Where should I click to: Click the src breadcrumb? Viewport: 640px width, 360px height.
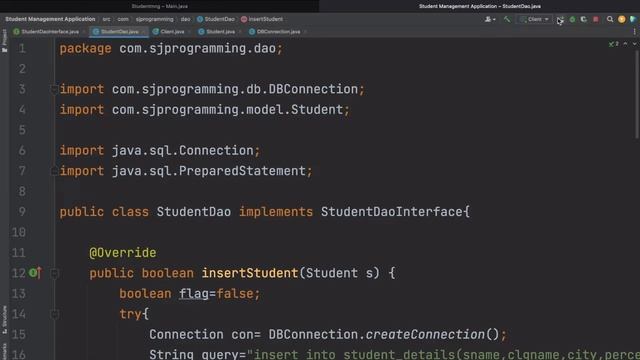pyautogui.click(x=107, y=19)
